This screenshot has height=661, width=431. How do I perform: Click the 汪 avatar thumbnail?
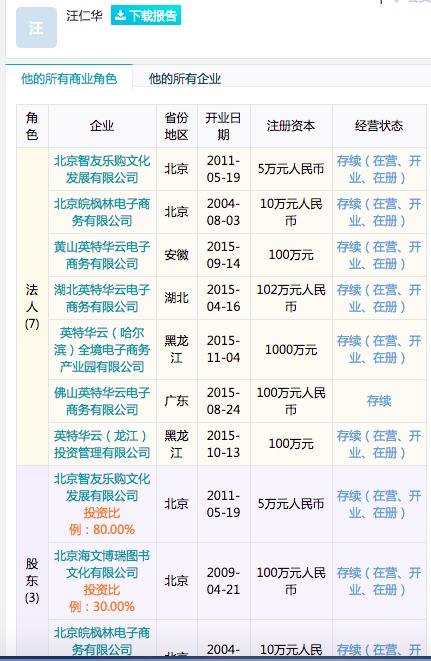pos(36,27)
